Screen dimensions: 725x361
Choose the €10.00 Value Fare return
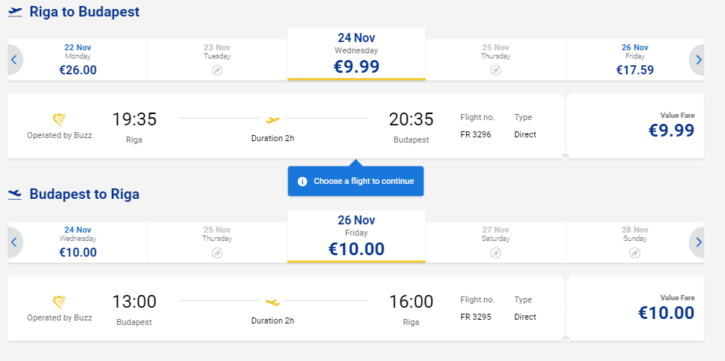[634, 308]
